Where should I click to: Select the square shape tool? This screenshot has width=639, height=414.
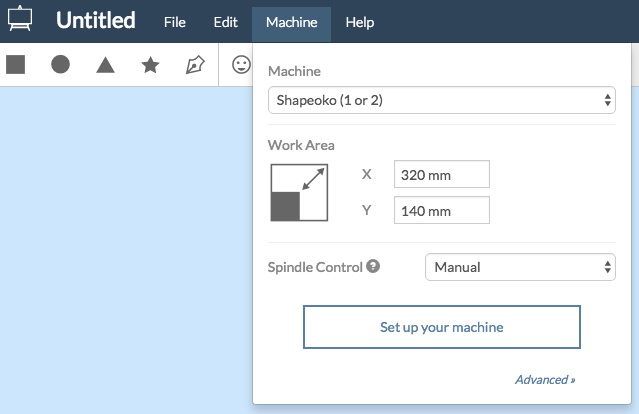pyautogui.click(x=15, y=65)
